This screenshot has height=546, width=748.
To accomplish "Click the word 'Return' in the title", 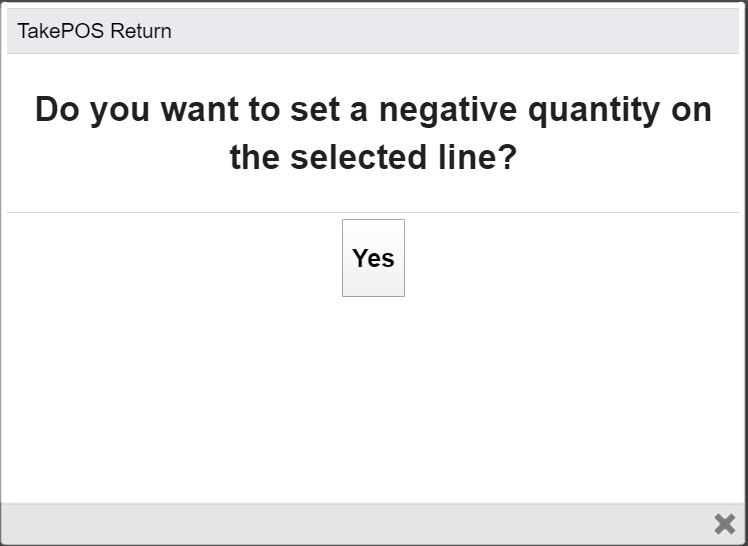I will [141, 31].
